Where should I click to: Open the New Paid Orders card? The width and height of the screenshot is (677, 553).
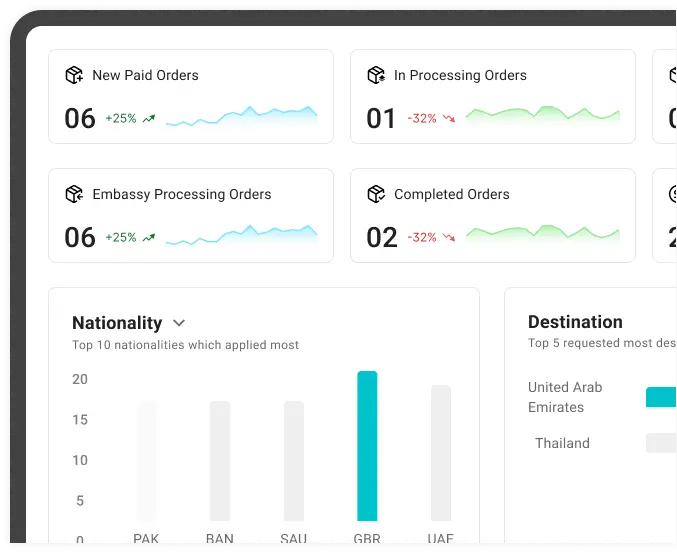coord(191,96)
